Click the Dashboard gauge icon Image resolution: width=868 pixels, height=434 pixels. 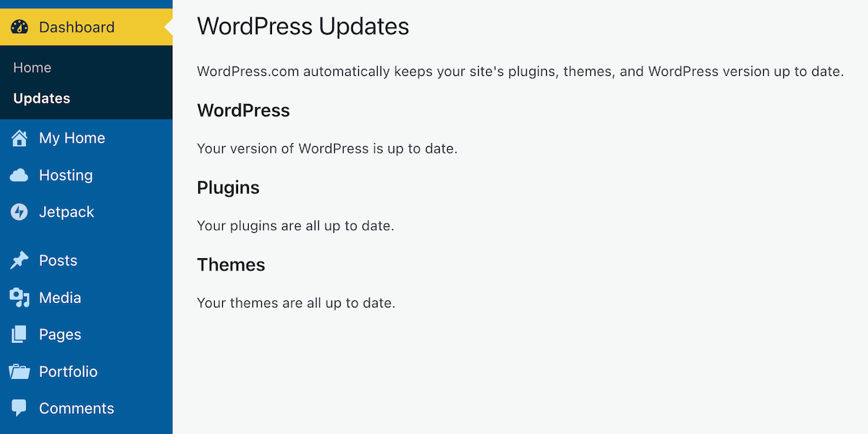(x=20, y=27)
